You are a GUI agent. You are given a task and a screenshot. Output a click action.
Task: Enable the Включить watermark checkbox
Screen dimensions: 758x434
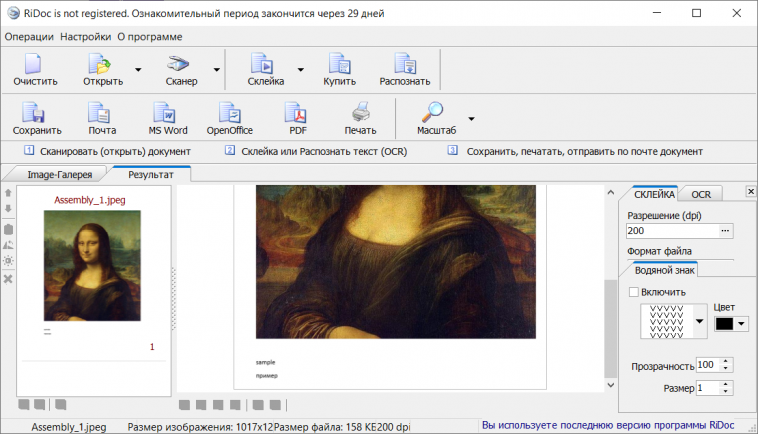(x=633, y=291)
